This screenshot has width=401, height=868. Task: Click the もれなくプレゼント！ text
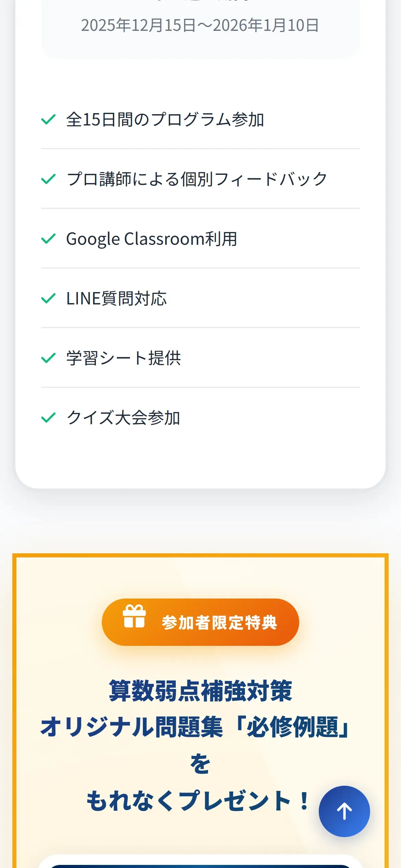198,801
